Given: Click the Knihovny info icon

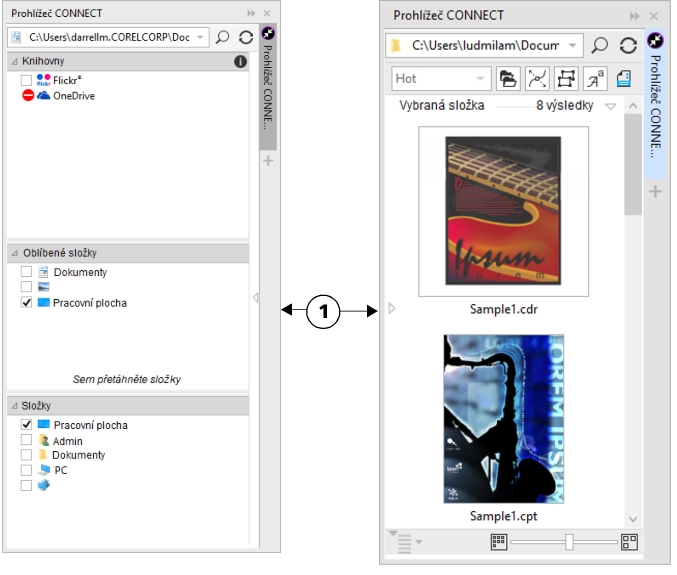Looking at the screenshot, I should point(240,62).
